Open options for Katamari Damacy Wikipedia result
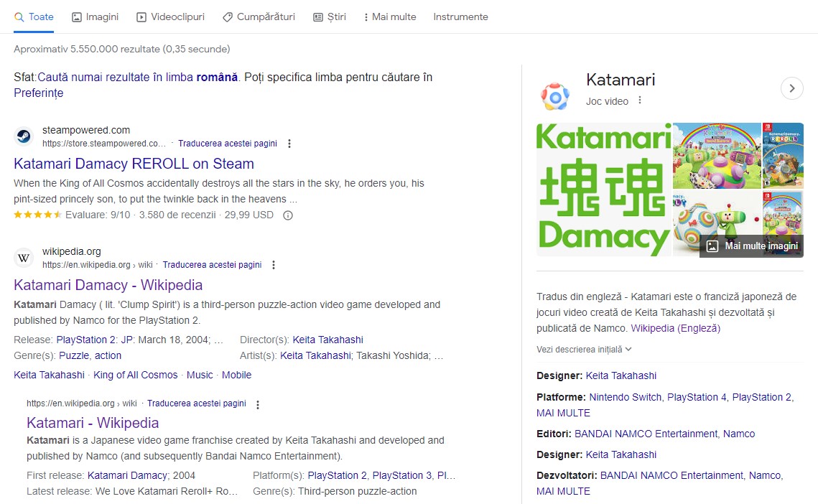The width and height of the screenshot is (818, 504). (x=274, y=265)
